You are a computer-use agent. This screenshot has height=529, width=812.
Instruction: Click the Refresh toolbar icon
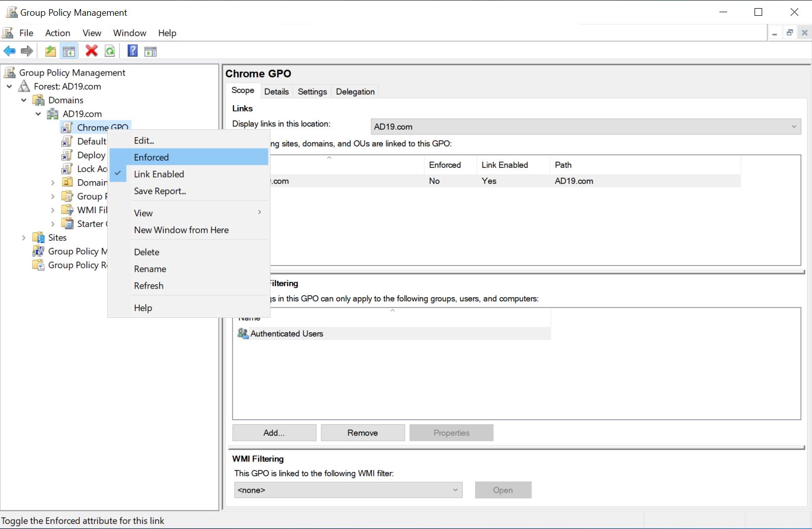(x=110, y=51)
